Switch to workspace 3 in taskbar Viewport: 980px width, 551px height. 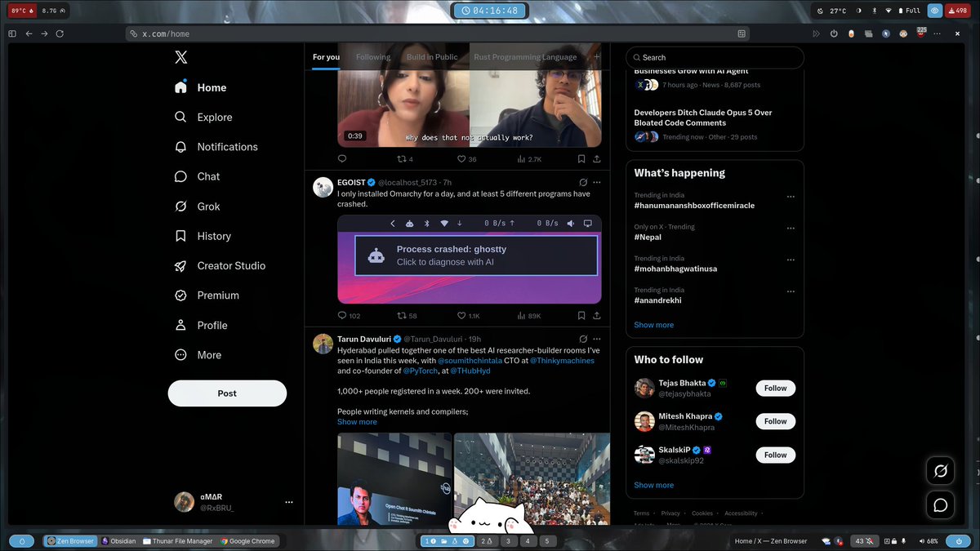click(507, 540)
